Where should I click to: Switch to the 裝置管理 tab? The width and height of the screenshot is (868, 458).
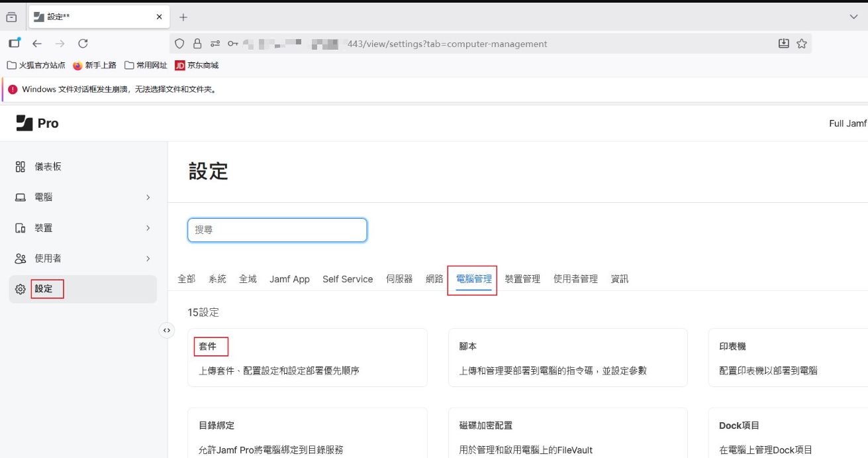pos(522,279)
